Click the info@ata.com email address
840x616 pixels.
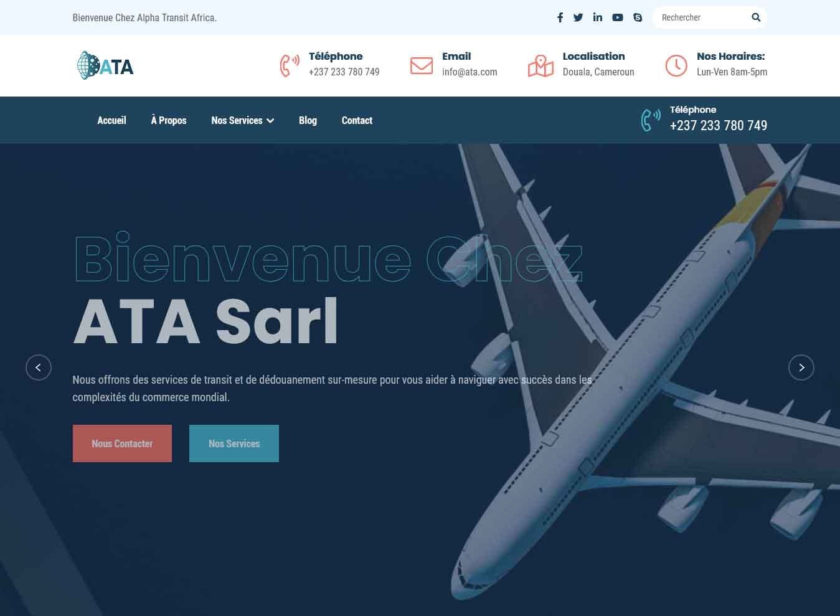pos(470,72)
